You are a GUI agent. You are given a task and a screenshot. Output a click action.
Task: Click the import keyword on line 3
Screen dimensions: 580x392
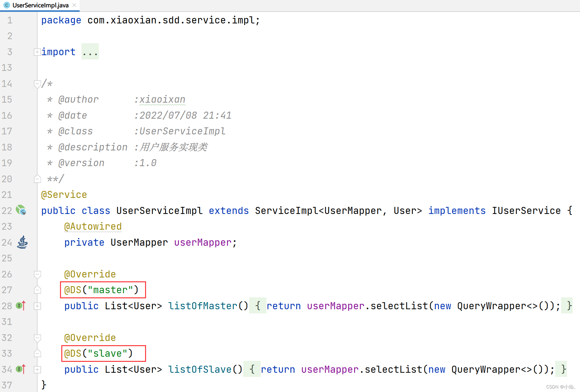(58, 52)
